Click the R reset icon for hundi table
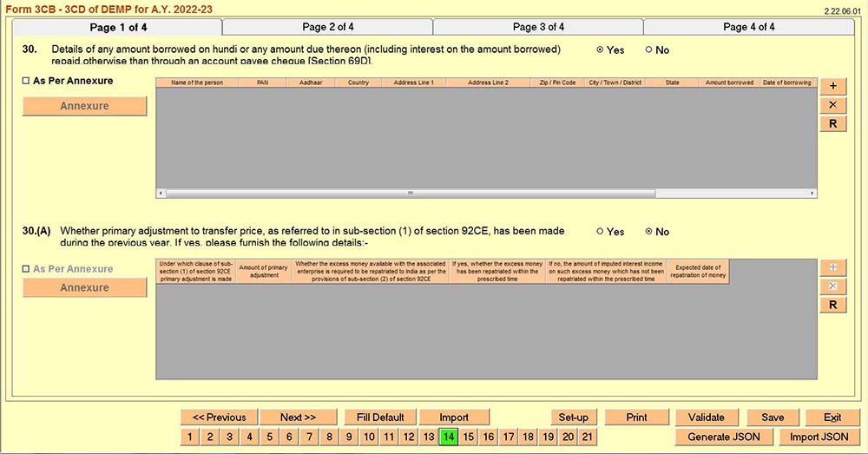Viewport: 868px width, 454px height. click(832, 124)
